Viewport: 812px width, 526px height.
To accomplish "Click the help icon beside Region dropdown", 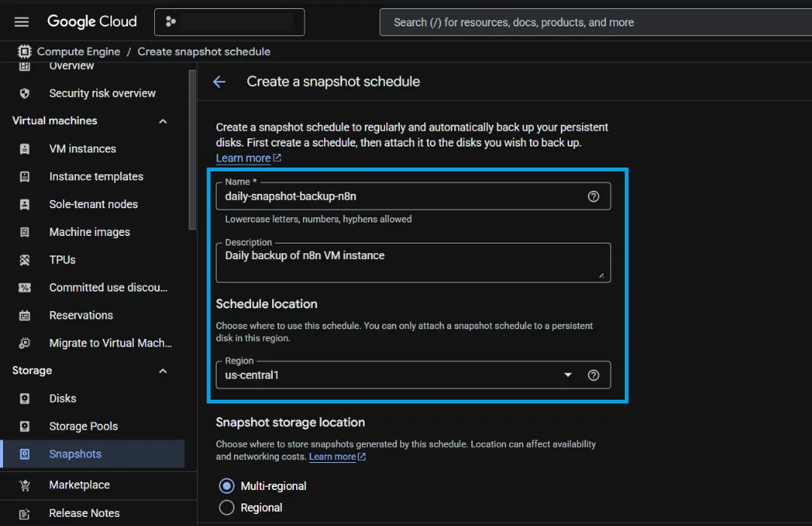I will [x=593, y=376].
